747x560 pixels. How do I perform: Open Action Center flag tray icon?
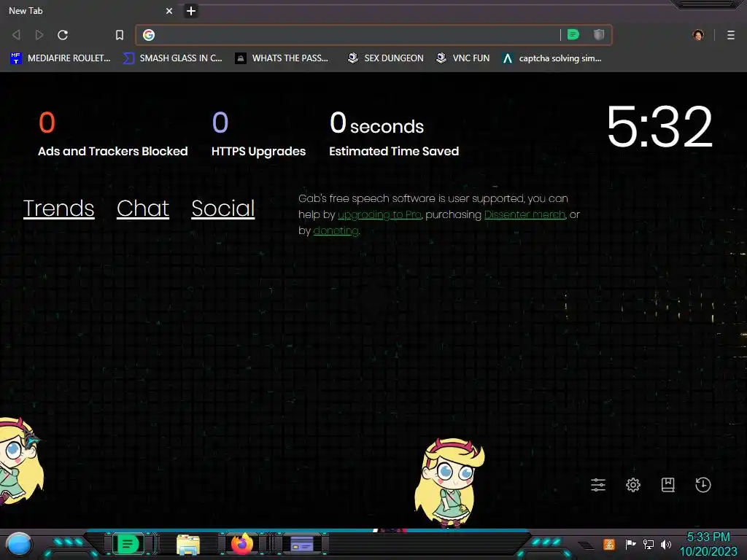coord(630,544)
